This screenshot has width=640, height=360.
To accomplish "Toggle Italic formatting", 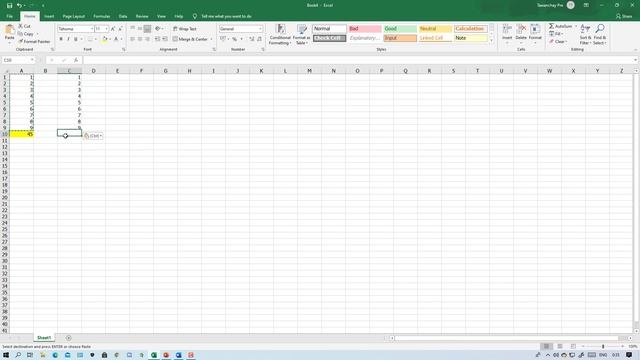I will [68, 39].
